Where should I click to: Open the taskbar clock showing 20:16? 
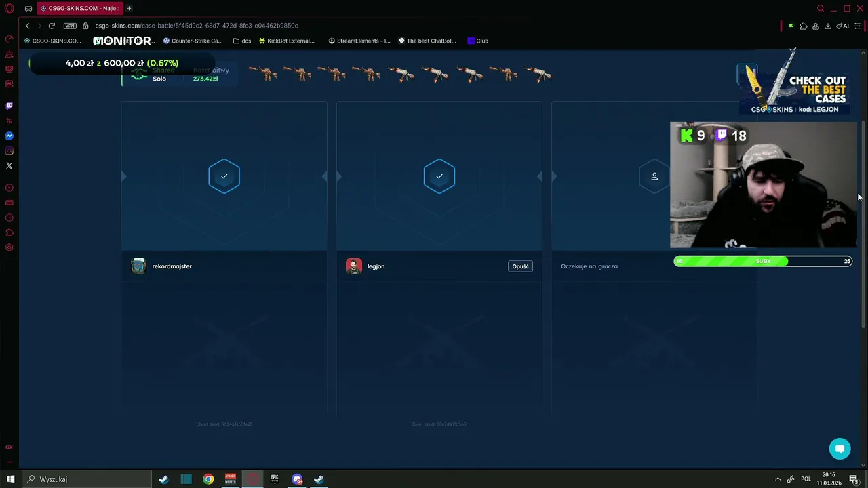point(829,479)
